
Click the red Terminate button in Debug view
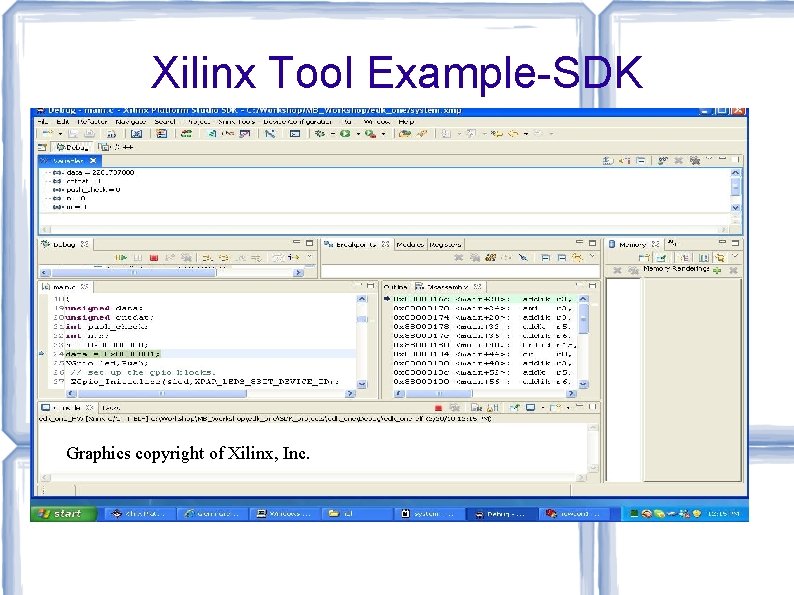coord(154,258)
